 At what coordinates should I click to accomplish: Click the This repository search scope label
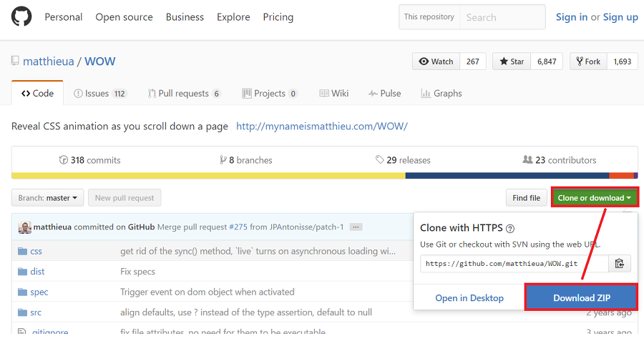(429, 17)
